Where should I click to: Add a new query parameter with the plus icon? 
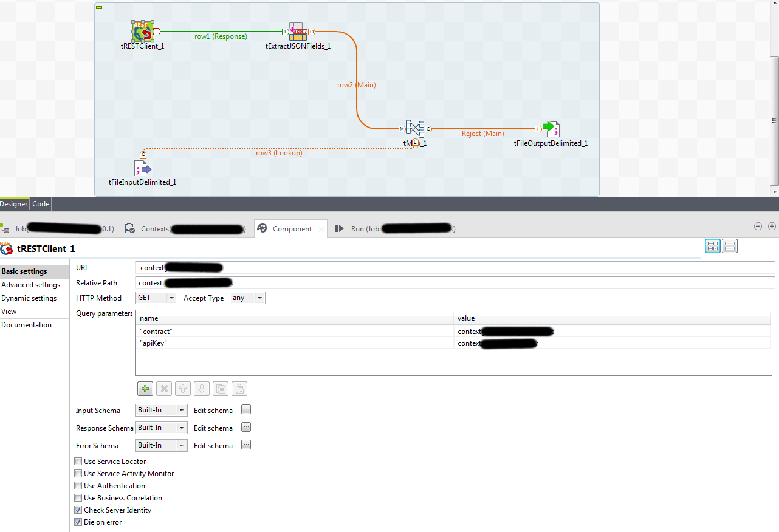pyautogui.click(x=145, y=388)
